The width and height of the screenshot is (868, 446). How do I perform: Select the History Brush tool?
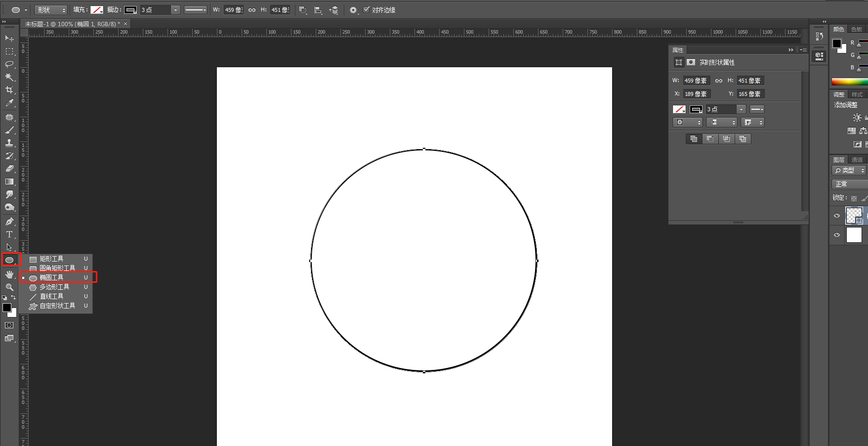click(9, 156)
